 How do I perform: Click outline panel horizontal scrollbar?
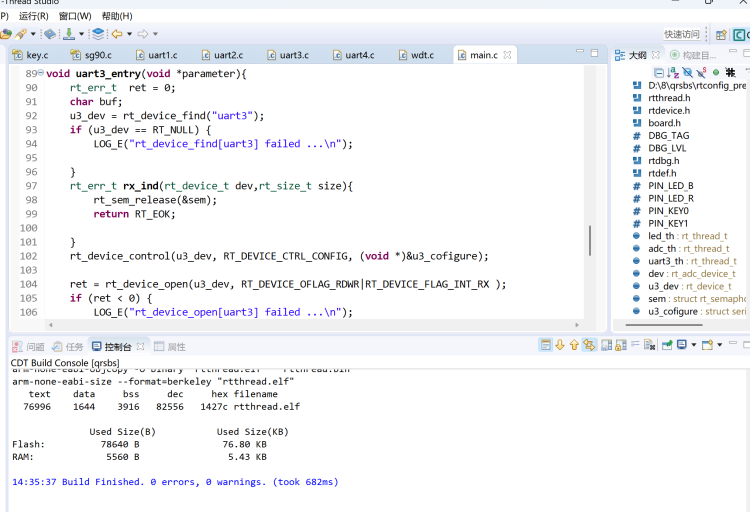pos(664,325)
